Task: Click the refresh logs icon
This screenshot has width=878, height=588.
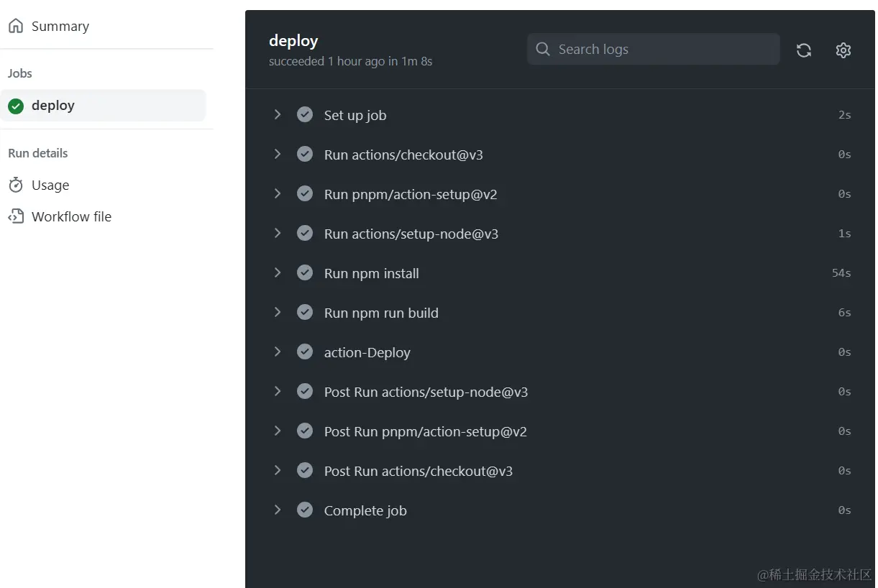Action: point(804,50)
